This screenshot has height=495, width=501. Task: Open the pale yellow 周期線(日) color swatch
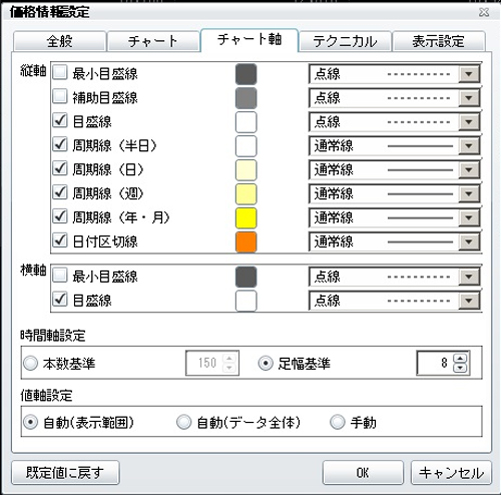[246, 170]
